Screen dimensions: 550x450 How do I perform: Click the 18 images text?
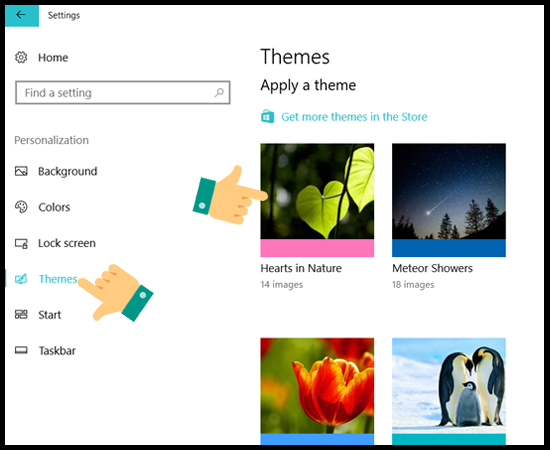(413, 284)
